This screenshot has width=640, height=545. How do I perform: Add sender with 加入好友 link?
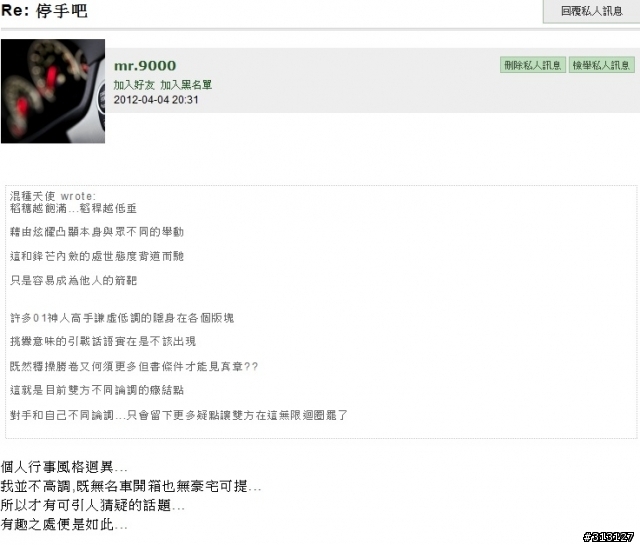coord(134,85)
